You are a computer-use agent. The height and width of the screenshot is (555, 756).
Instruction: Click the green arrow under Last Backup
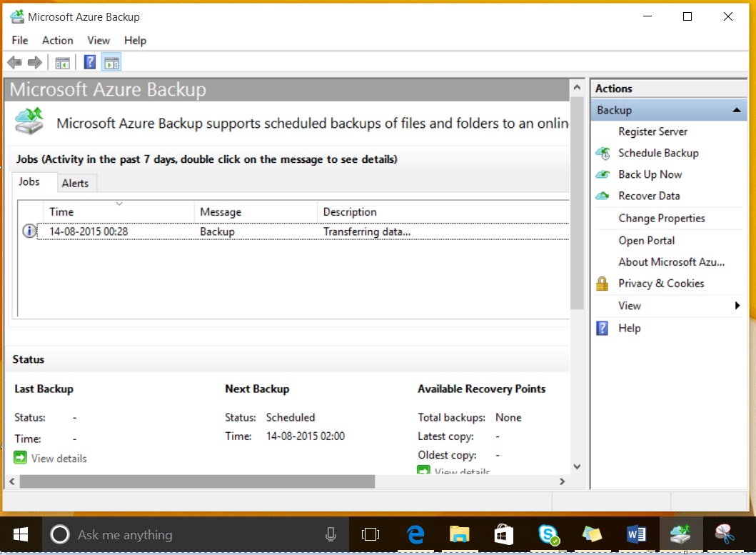(20, 458)
